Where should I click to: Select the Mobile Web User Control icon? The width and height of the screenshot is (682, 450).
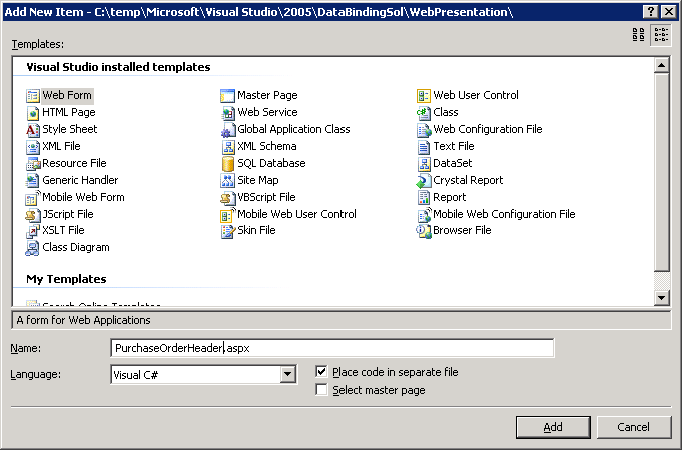[227, 214]
